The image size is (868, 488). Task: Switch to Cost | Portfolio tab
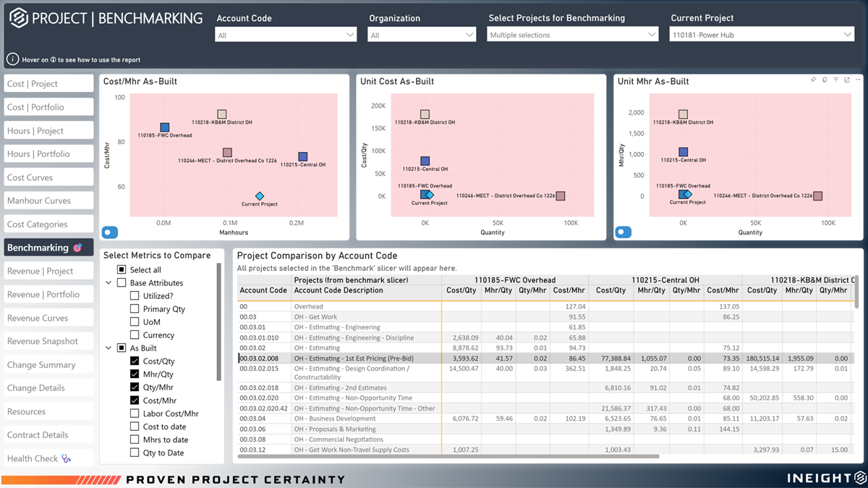48,107
